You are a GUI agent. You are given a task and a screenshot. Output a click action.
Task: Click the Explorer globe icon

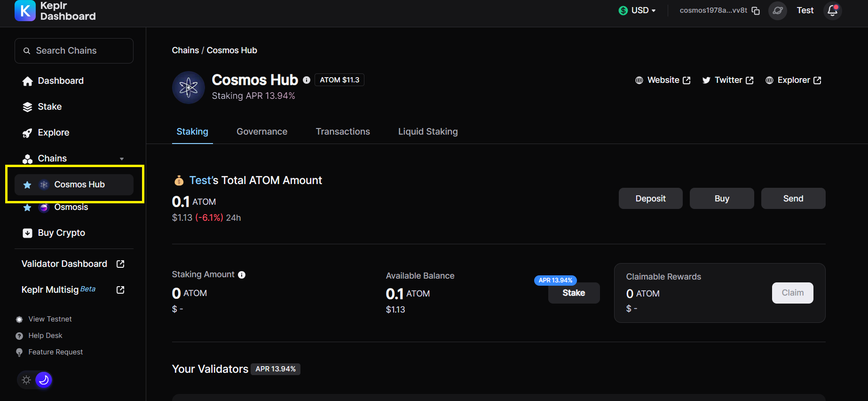tap(769, 80)
